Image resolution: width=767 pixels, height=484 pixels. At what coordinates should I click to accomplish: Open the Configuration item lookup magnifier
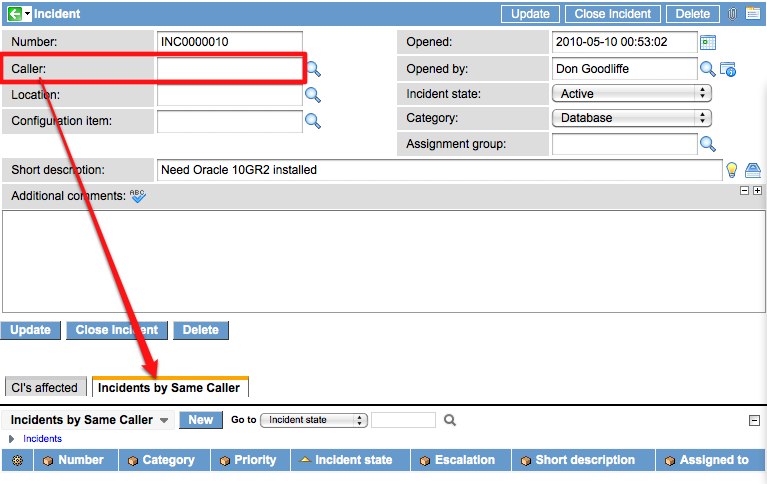coord(313,120)
